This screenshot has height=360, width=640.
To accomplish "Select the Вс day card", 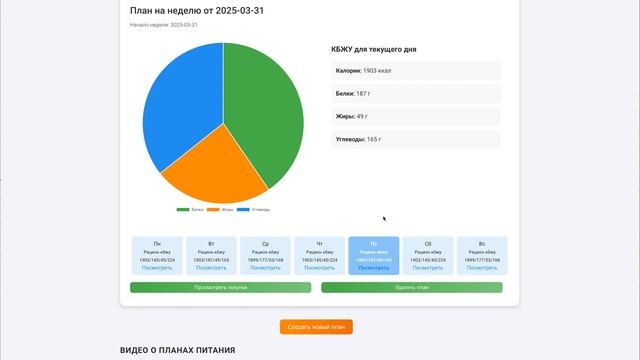I will tap(482, 256).
